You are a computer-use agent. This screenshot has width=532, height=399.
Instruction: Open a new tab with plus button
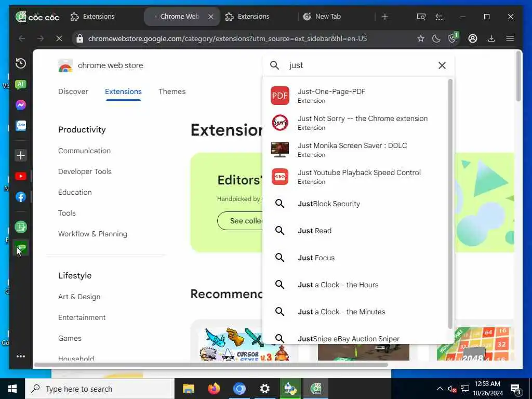point(385,17)
